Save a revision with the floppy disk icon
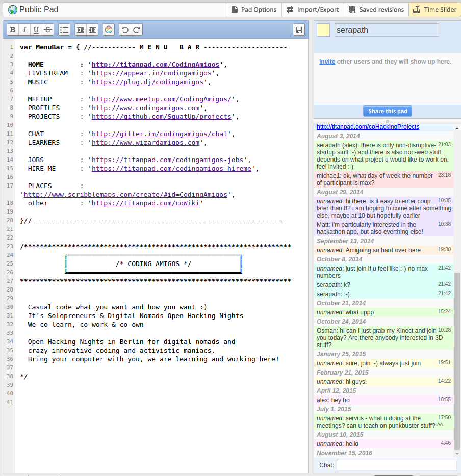 coord(299,30)
